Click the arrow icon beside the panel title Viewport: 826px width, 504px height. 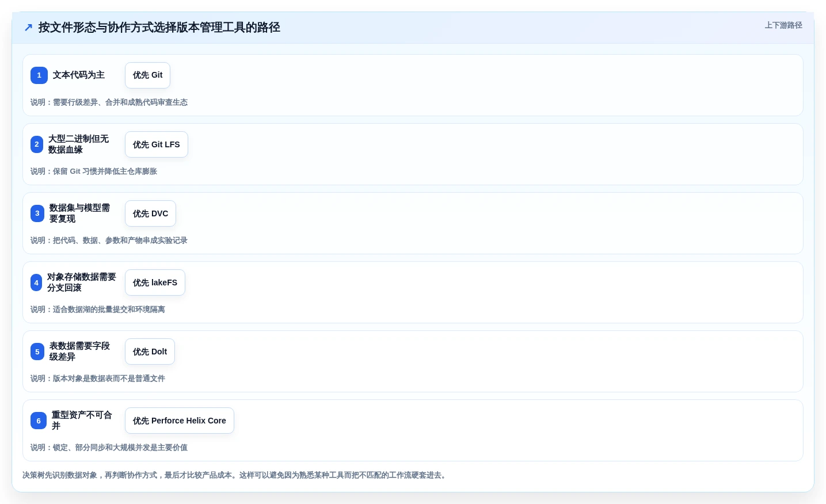[28, 28]
